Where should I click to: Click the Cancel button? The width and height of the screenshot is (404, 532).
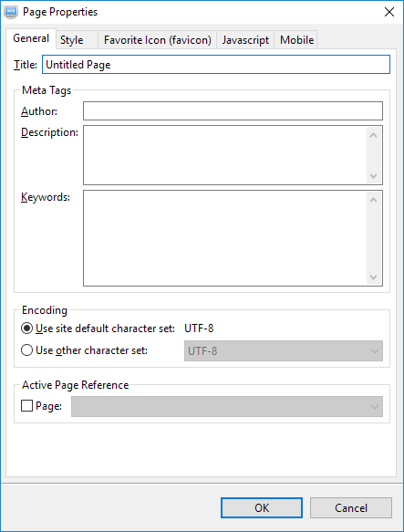(x=351, y=508)
